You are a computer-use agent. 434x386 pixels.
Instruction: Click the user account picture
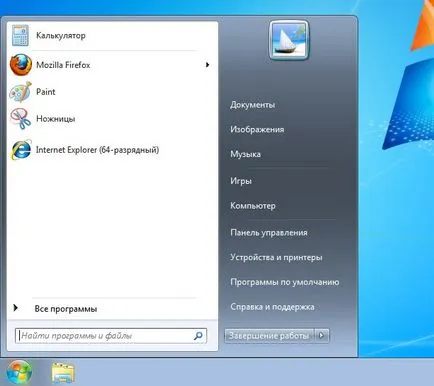[289, 40]
